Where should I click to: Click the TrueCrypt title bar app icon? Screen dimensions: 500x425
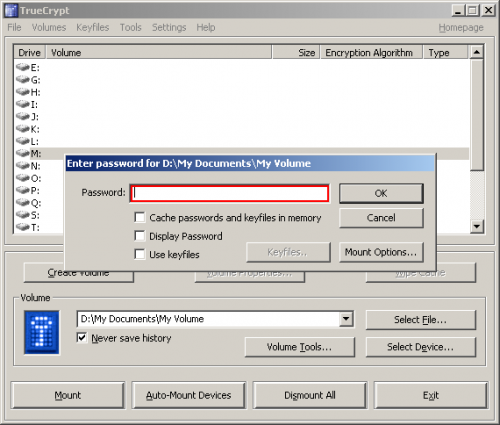[x=11, y=11]
